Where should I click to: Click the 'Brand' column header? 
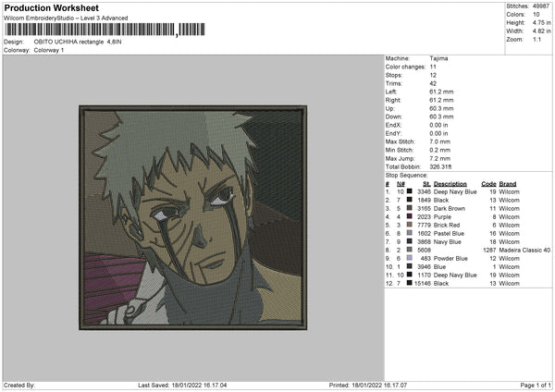coord(508,184)
